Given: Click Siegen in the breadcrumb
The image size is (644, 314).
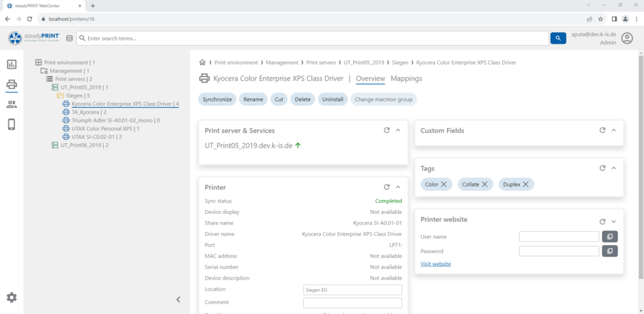Looking at the screenshot, I should (x=400, y=63).
